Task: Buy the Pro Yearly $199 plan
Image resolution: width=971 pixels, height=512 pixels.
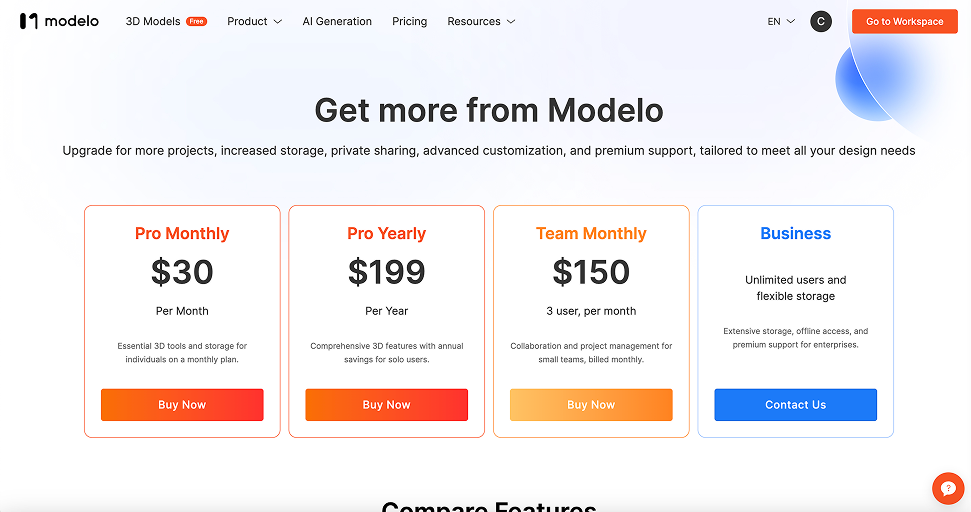Action: [386, 405]
